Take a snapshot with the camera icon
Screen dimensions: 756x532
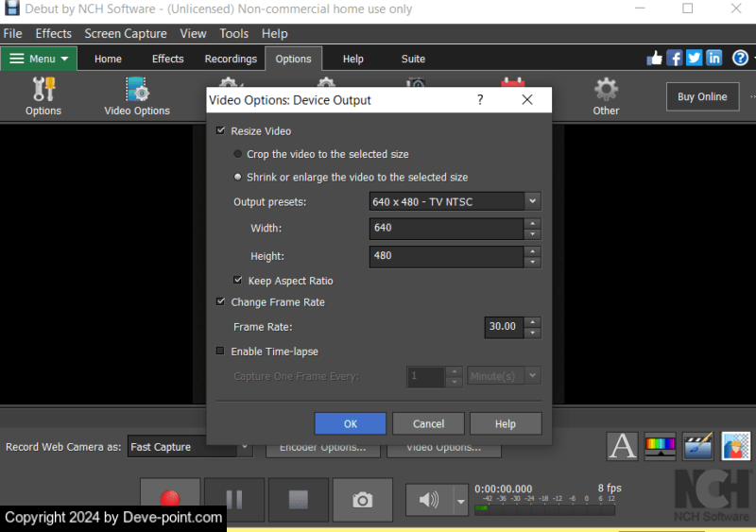(x=362, y=500)
